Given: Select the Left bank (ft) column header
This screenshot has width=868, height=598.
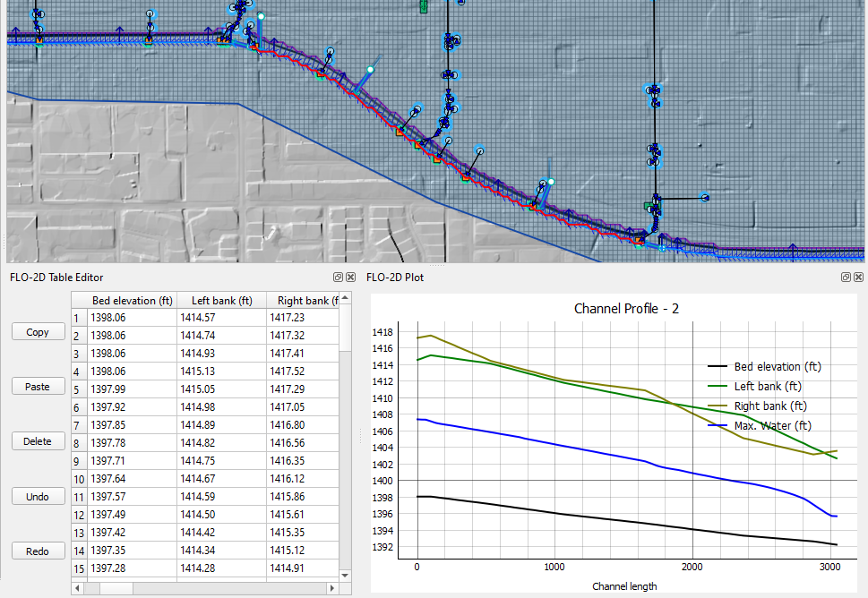Looking at the screenshot, I should point(221,301).
